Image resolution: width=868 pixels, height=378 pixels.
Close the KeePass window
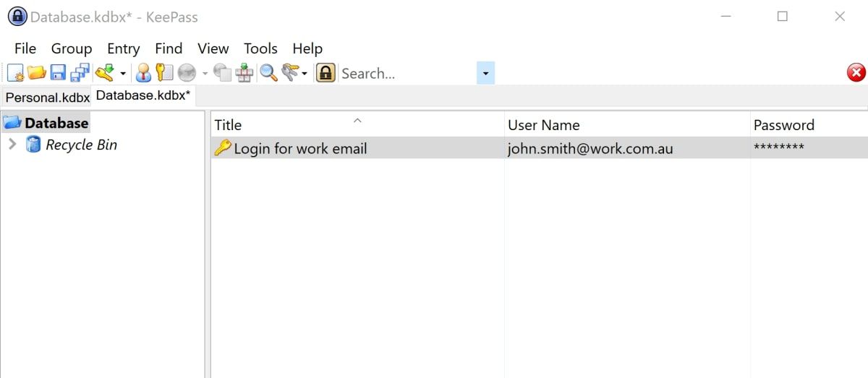pyautogui.click(x=840, y=16)
